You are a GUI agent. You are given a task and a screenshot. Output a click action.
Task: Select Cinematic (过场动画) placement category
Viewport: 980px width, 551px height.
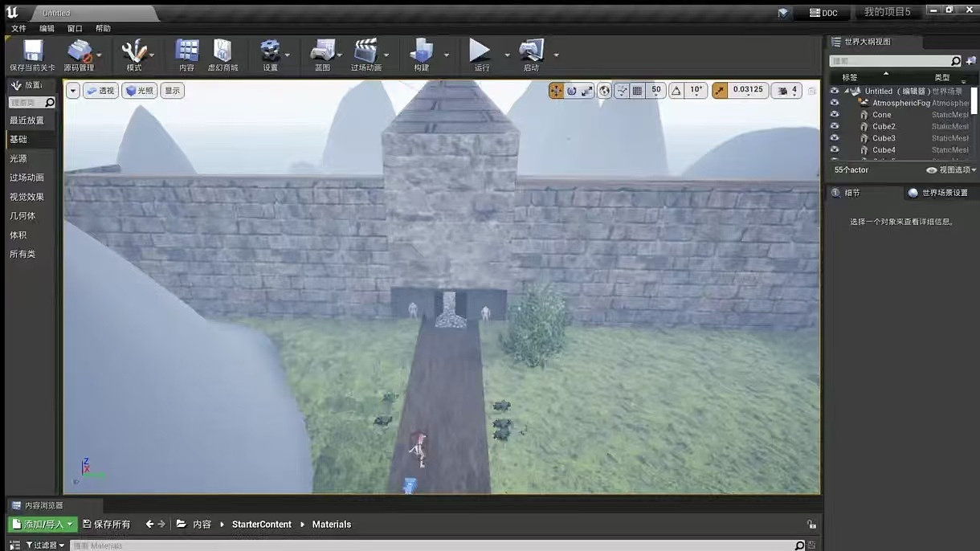point(31,178)
